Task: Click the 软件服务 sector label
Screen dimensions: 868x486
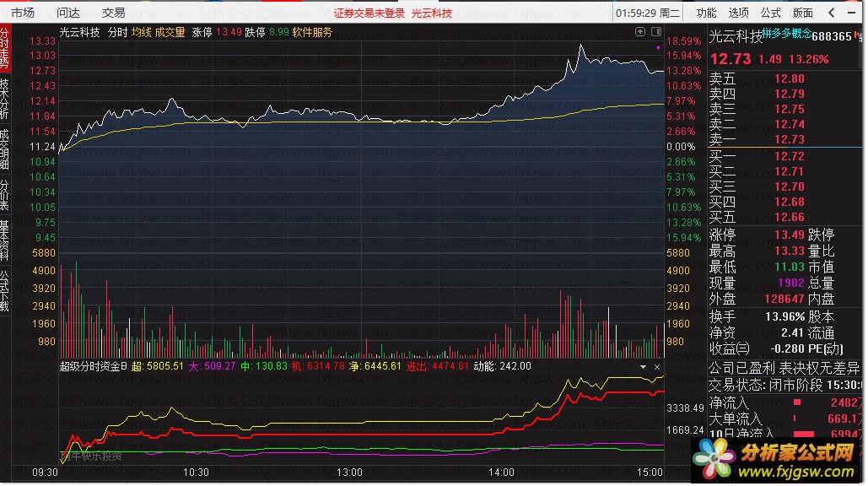Action: click(312, 33)
